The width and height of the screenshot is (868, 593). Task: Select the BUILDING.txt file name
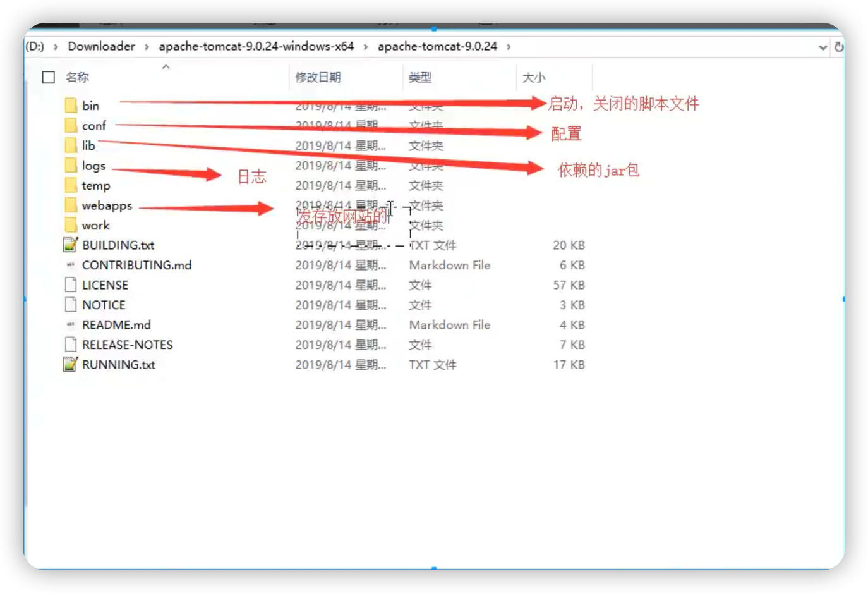click(x=118, y=245)
